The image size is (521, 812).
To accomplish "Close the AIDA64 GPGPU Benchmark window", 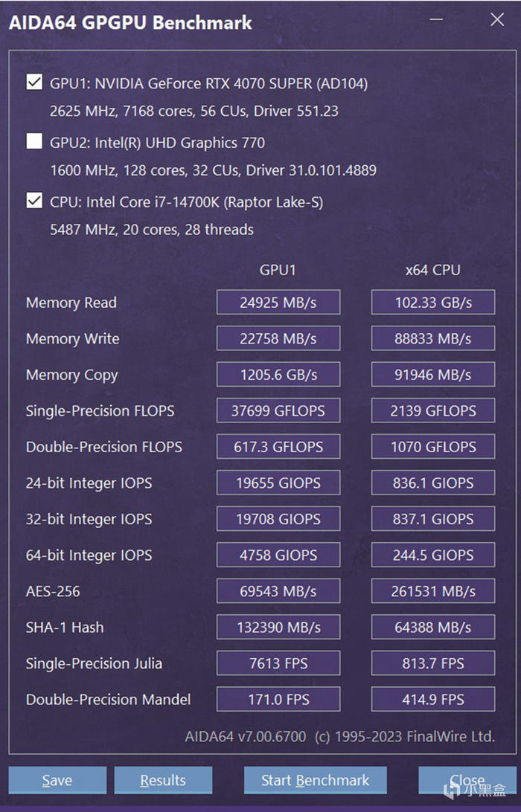I will (496, 20).
